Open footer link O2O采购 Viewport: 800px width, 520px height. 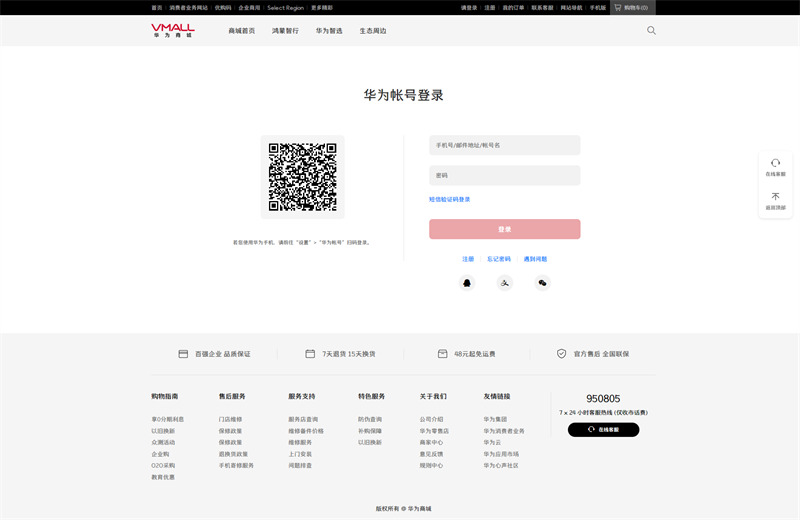(x=163, y=465)
